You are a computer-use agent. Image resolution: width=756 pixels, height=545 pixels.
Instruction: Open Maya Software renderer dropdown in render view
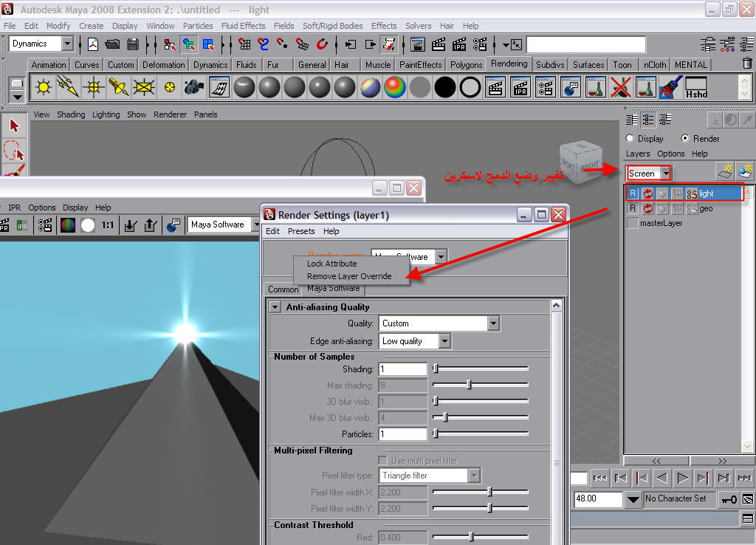[x=256, y=224]
